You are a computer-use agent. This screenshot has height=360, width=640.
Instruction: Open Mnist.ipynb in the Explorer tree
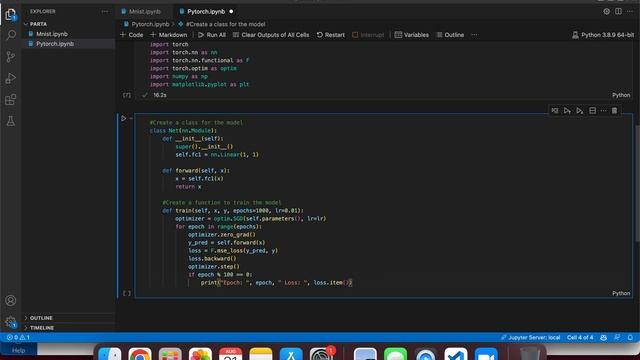(51, 34)
